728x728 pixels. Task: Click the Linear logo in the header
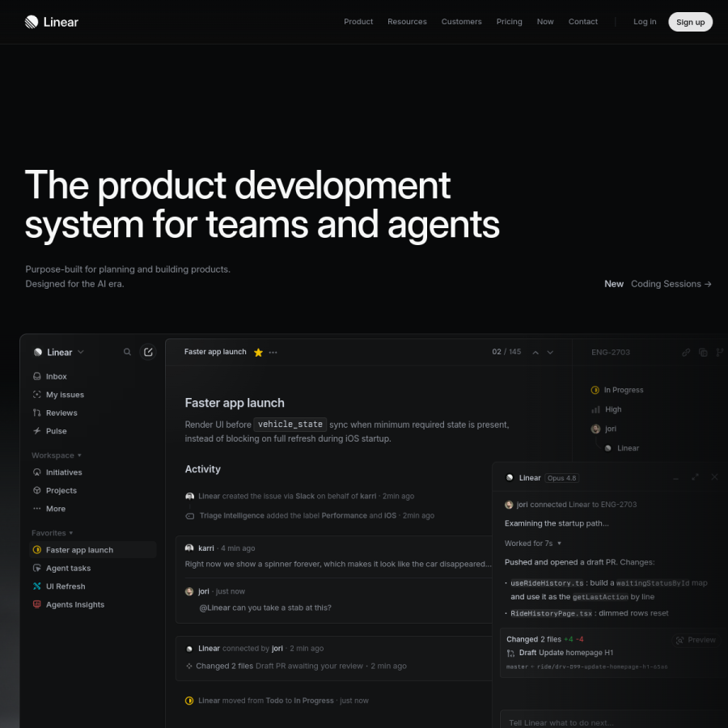click(x=51, y=22)
